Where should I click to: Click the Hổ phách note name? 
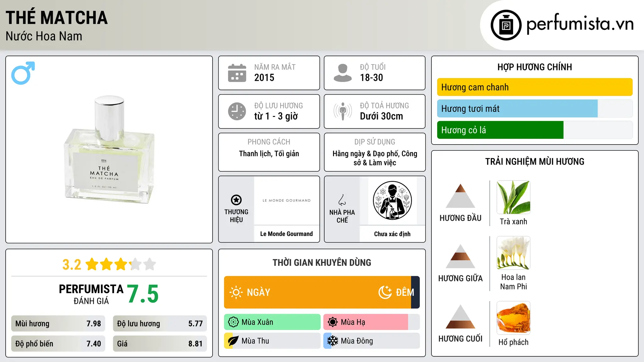point(514,342)
